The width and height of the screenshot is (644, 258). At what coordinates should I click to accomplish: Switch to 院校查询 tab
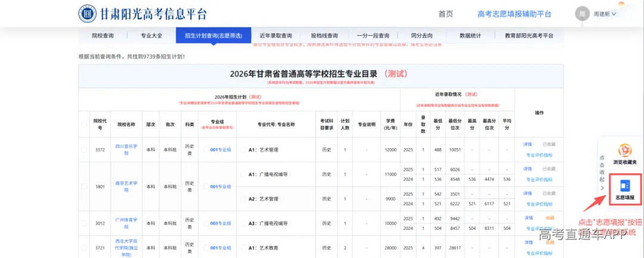pyautogui.click(x=103, y=36)
